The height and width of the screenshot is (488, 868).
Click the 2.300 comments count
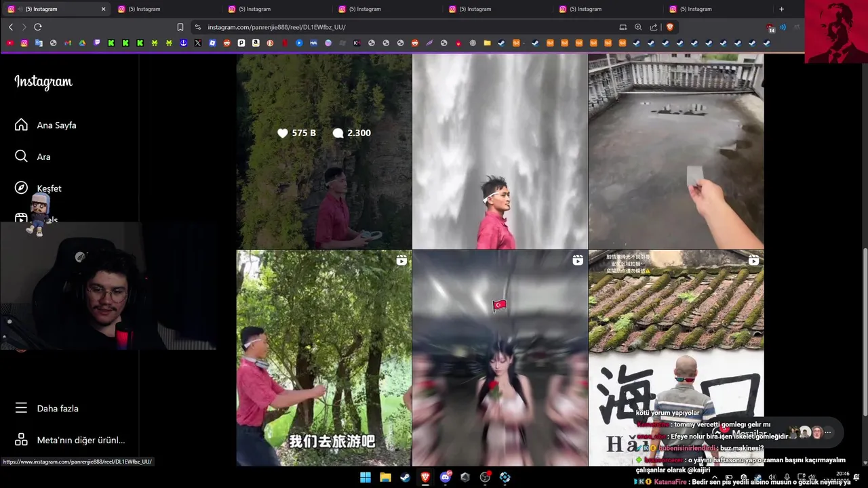pos(352,133)
